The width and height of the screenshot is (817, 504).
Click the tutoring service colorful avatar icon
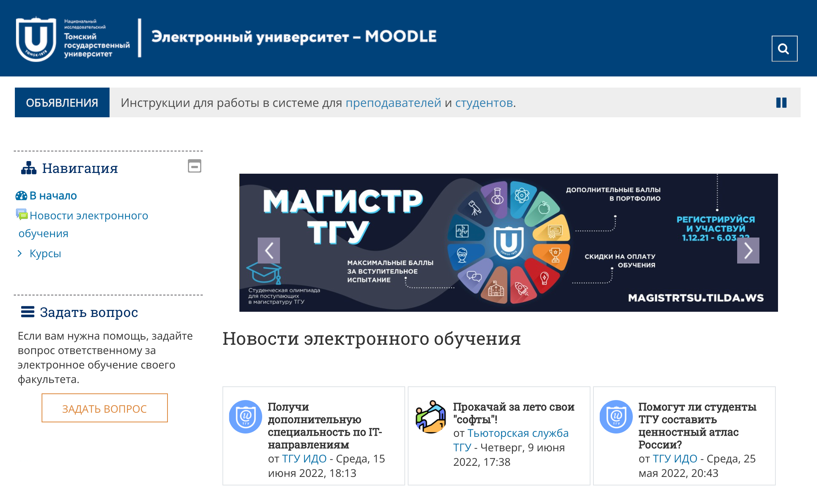click(431, 417)
